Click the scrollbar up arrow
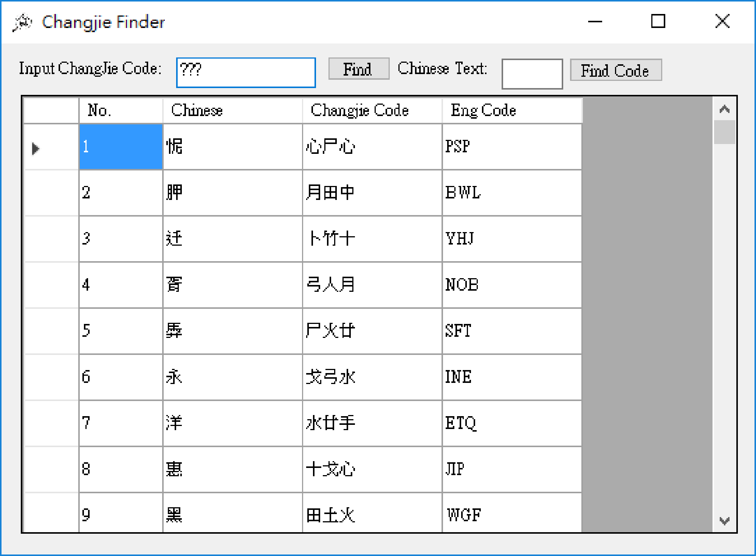The height and width of the screenshot is (556, 756). [x=724, y=110]
